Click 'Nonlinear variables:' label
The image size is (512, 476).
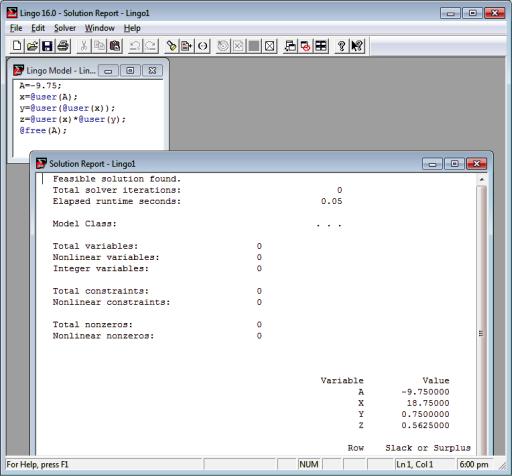[106, 257]
